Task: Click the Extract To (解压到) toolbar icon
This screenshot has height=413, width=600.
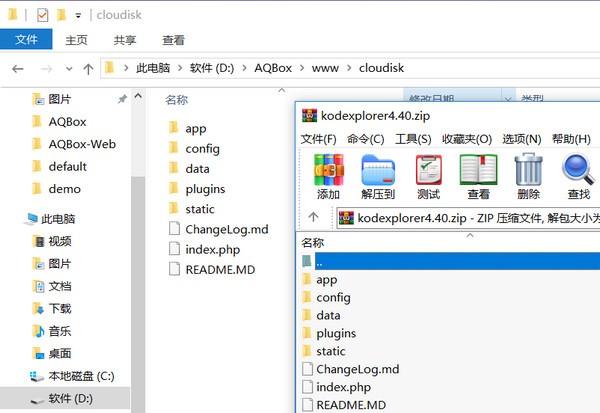Action: click(x=378, y=170)
